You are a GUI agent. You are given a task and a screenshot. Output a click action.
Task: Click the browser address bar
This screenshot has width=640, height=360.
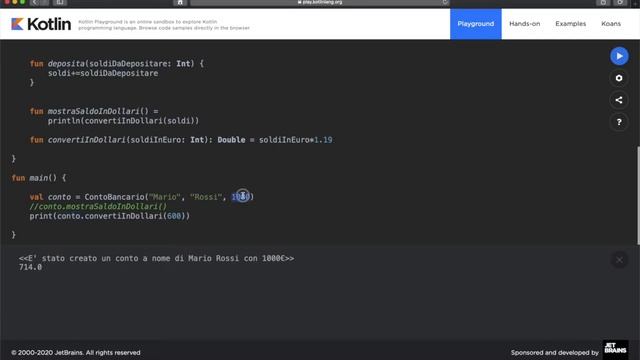[320, 2]
